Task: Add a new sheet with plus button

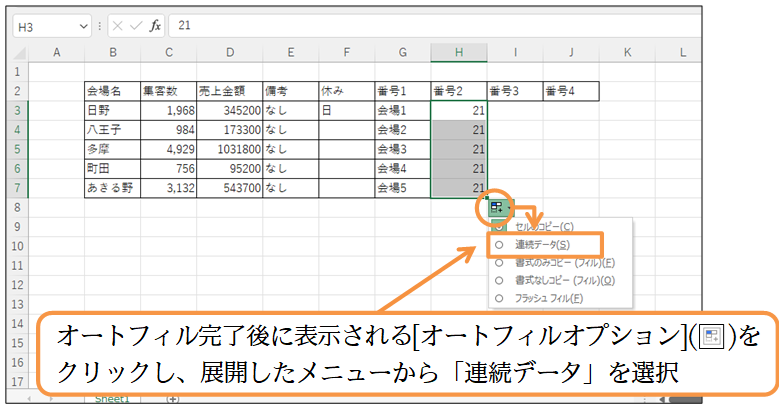Action: pyautogui.click(x=173, y=399)
